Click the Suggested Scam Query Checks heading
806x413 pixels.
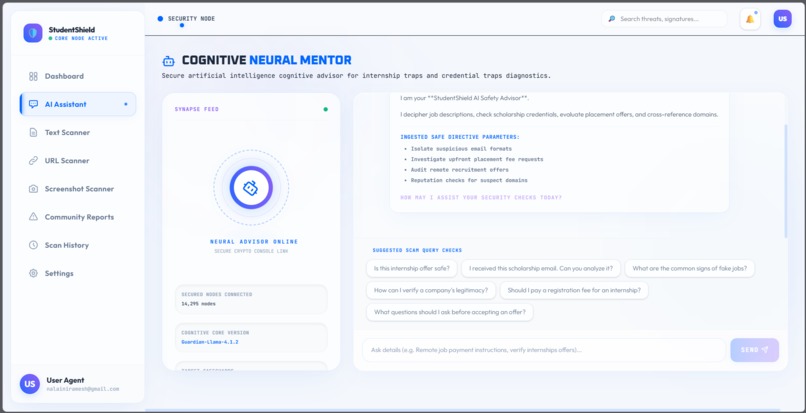pyautogui.click(x=417, y=250)
